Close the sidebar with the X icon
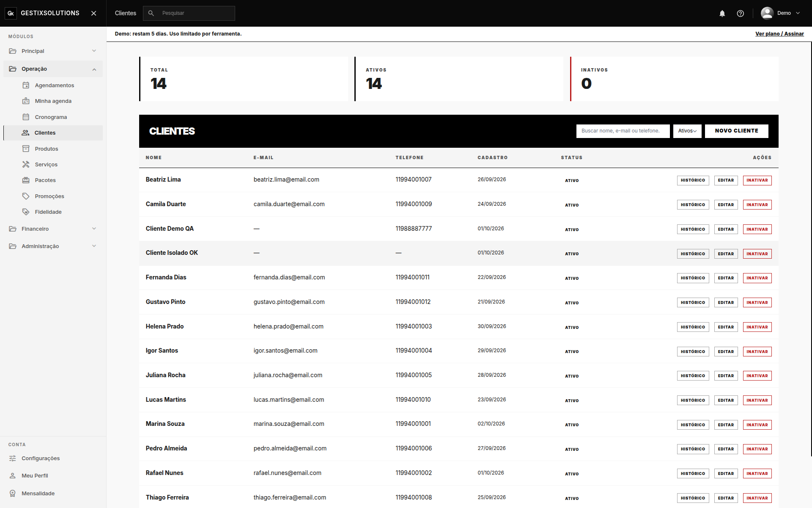 tap(94, 13)
